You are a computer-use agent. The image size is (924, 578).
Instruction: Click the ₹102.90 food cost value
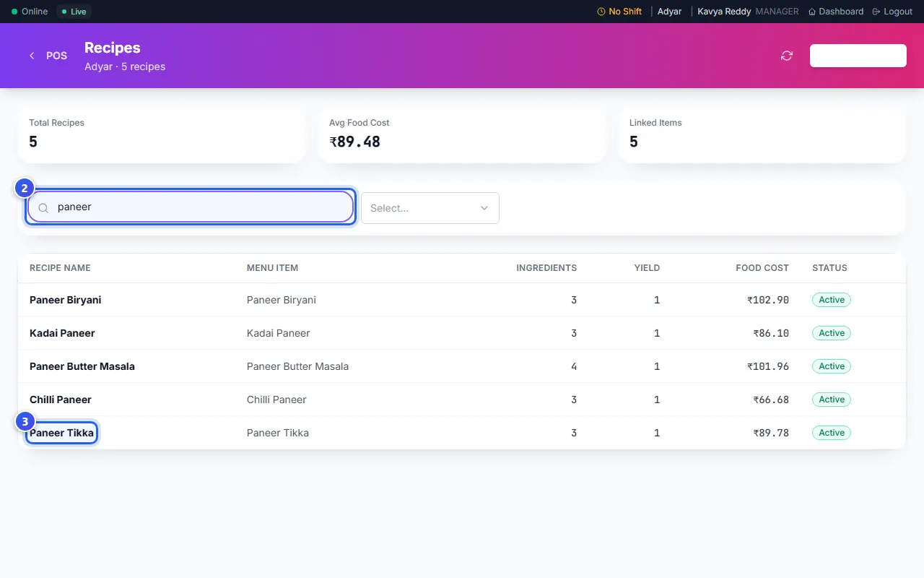pyautogui.click(x=768, y=300)
